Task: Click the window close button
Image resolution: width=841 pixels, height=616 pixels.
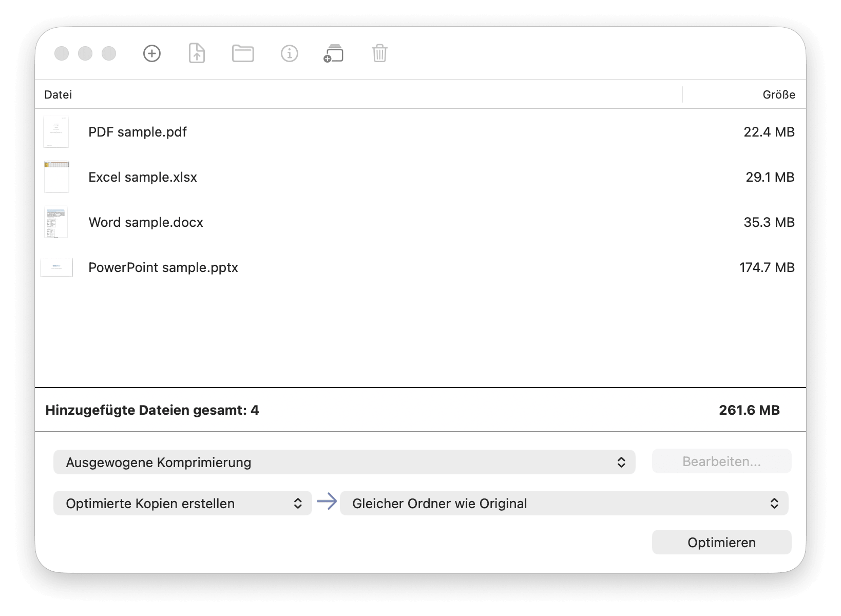Action: tap(62, 53)
